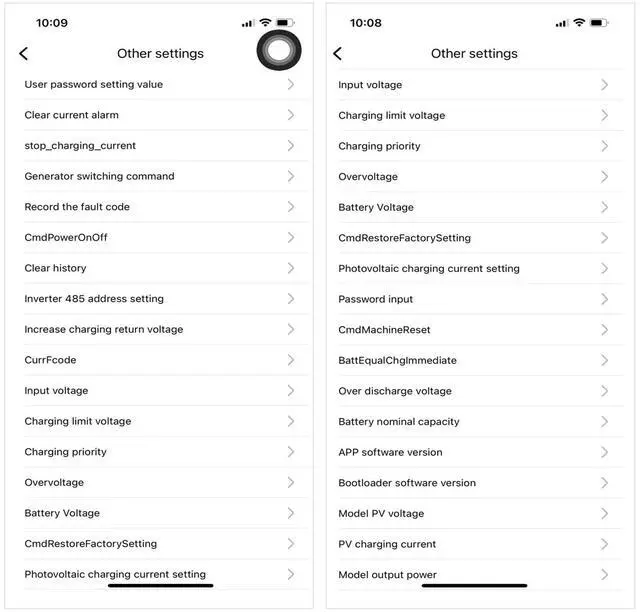Open Inverter 485 address setting
Image resolution: width=640 pixels, height=612 pixels.
click(x=94, y=299)
